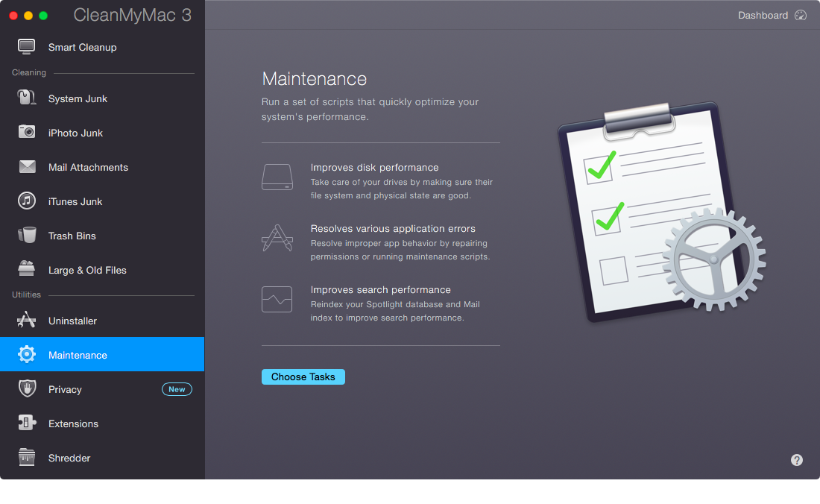This screenshot has width=820, height=504.
Task: Click 'Improves search performance' heading
Action: [x=380, y=289]
